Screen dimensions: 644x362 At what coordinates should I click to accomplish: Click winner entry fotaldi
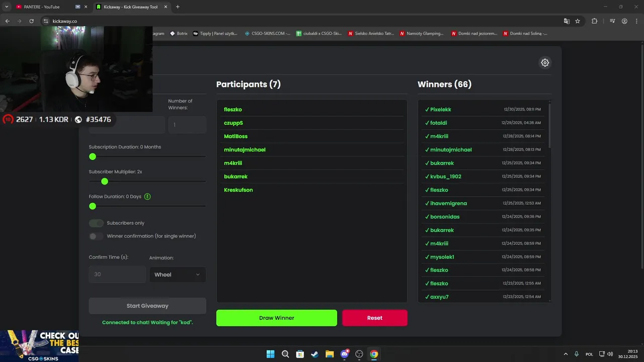pyautogui.click(x=483, y=123)
